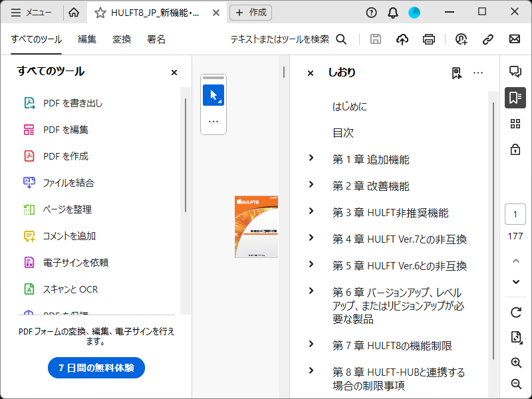Switch to すべてのツール tab
The height and width of the screenshot is (399, 532).
[x=37, y=39]
